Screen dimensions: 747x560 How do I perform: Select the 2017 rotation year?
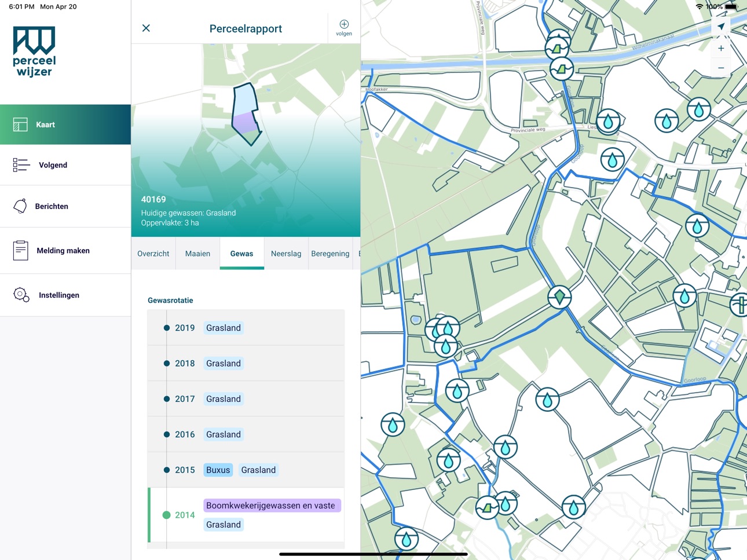(185, 399)
